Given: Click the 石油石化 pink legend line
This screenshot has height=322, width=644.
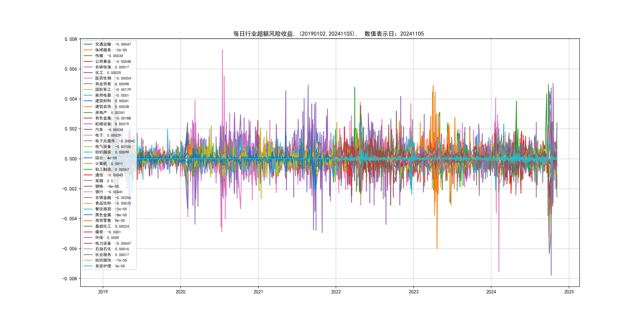Looking at the screenshot, I should 88,249.
